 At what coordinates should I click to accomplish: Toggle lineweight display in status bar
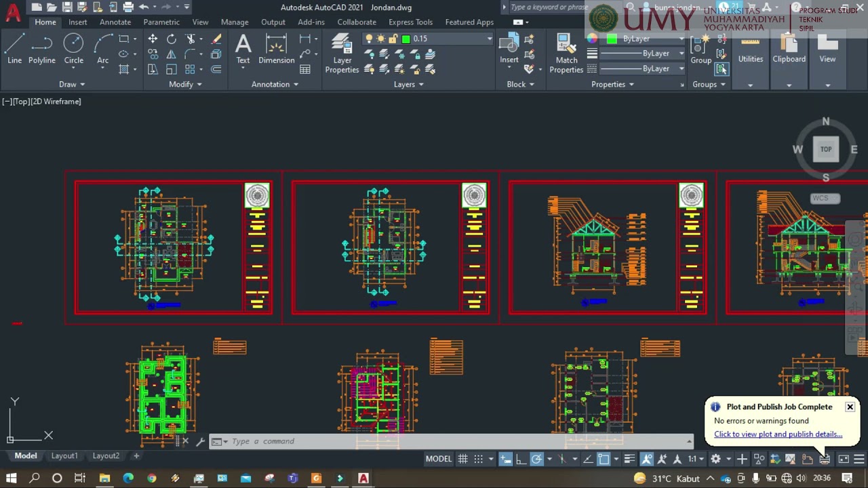point(629,459)
